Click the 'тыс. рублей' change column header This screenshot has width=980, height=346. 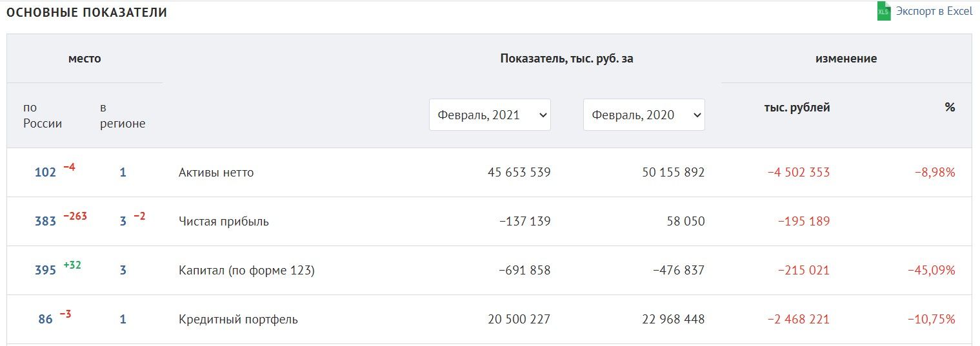797,108
